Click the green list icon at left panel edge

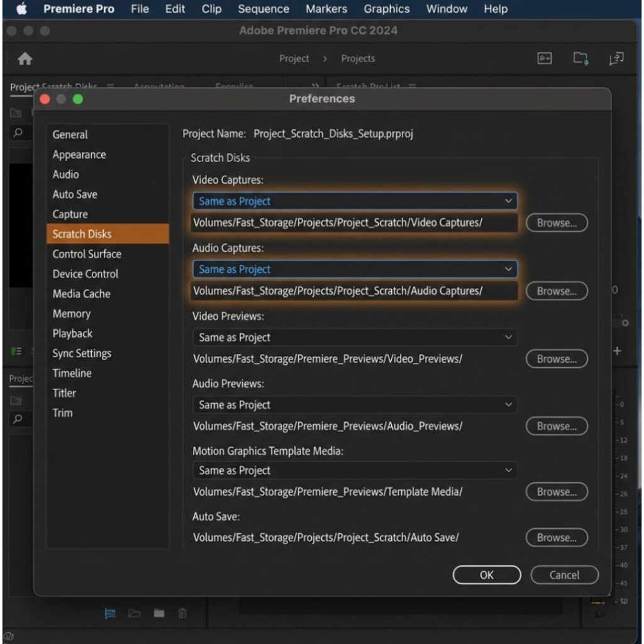click(x=16, y=351)
